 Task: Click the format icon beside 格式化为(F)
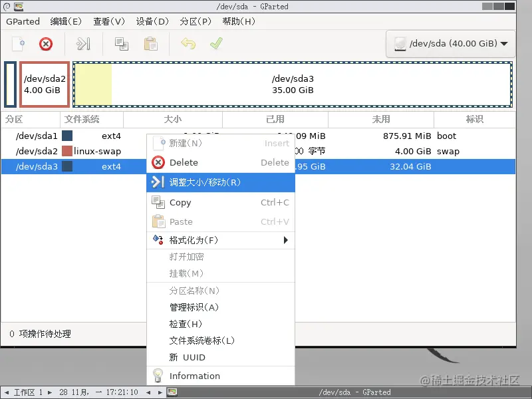click(158, 240)
